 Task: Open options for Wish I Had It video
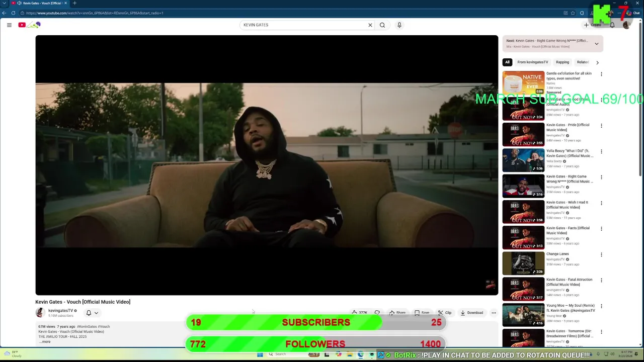pos(601,203)
